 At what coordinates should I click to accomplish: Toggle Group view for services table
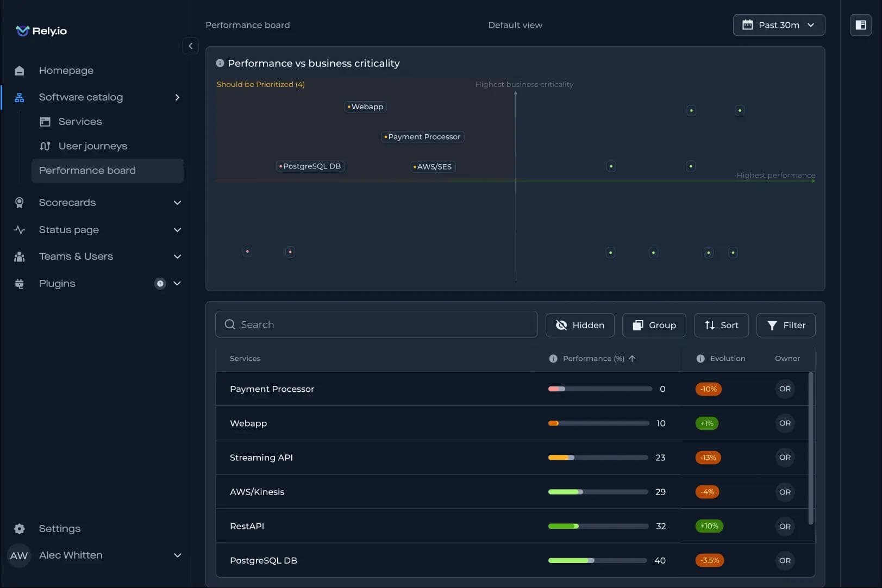(654, 325)
